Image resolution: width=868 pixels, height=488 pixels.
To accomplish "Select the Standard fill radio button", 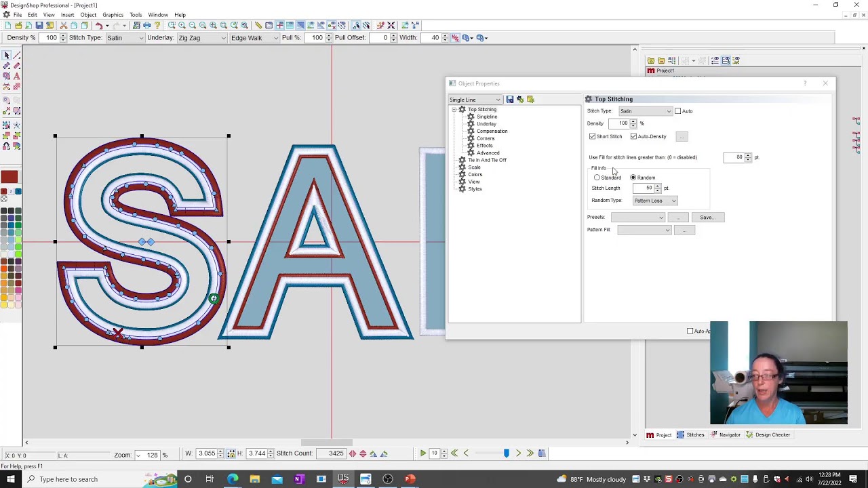I will pos(597,178).
